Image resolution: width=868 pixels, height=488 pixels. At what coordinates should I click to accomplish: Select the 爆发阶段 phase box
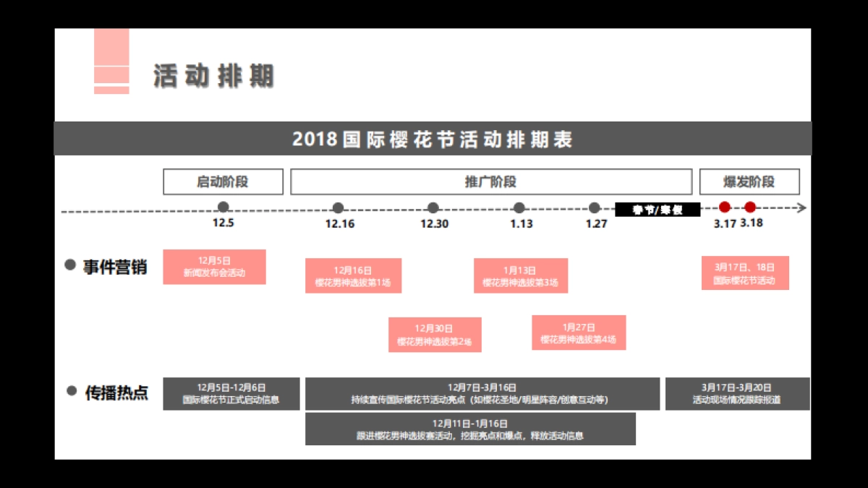749,181
